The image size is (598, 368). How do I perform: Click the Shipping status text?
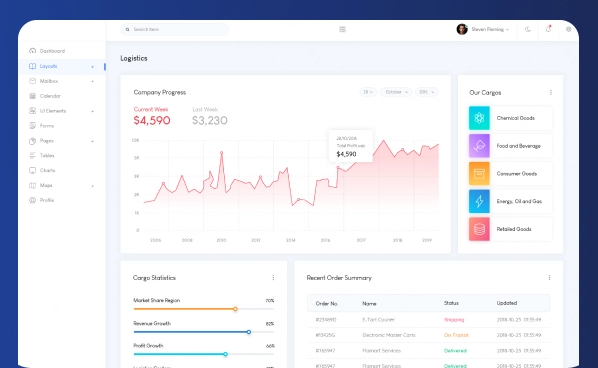tap(454, 320)
